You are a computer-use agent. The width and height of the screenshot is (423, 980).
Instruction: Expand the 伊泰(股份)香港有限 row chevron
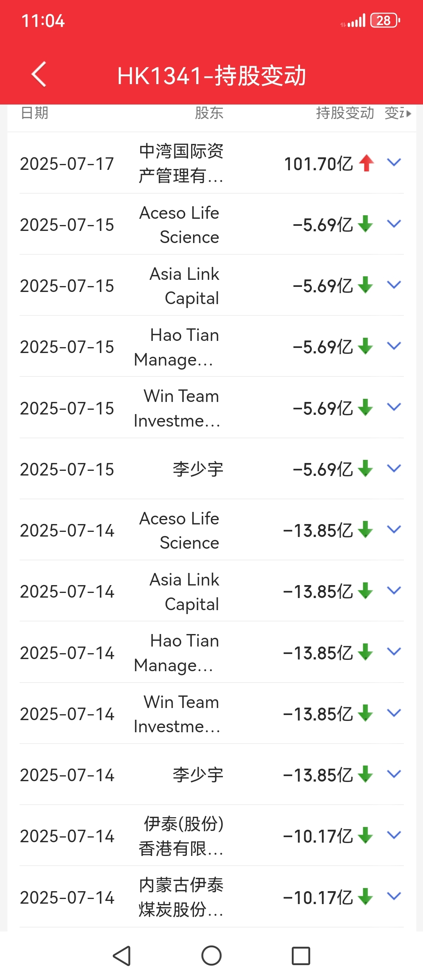coord(394,835)
